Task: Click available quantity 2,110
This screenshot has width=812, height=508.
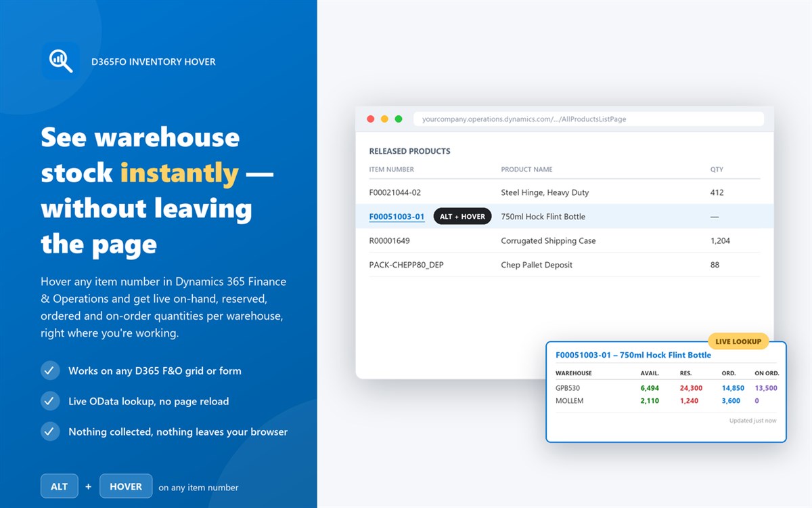Action: (650, 400)
